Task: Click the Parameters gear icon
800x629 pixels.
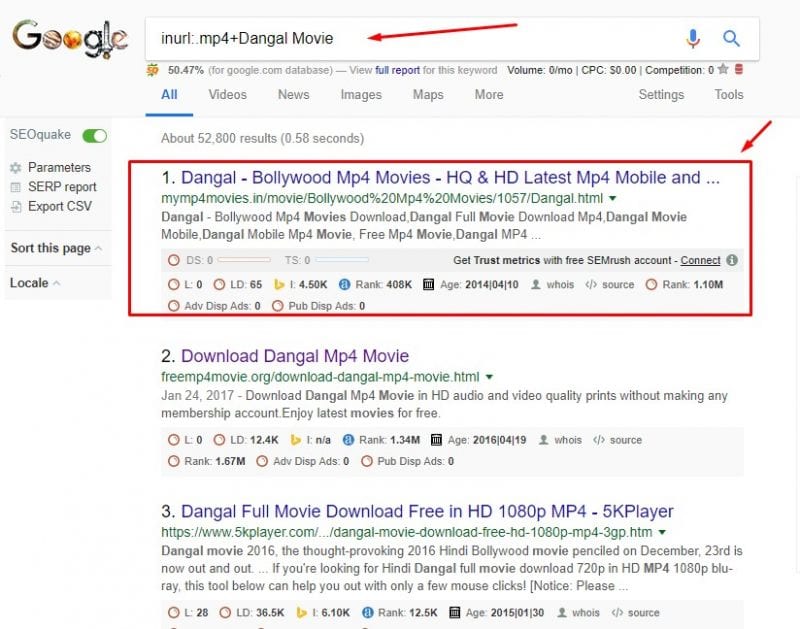Action: (16, 167)
